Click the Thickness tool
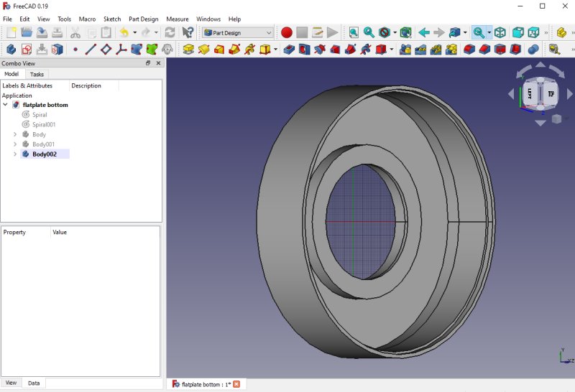Image resolution: width=575 pixels, height=392 pixels. point(515,49)
